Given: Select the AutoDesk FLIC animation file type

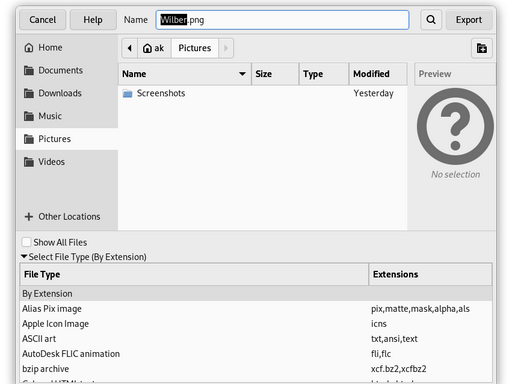Looking at the screenshot, I should pyautogui.click(x=256, y=354).
